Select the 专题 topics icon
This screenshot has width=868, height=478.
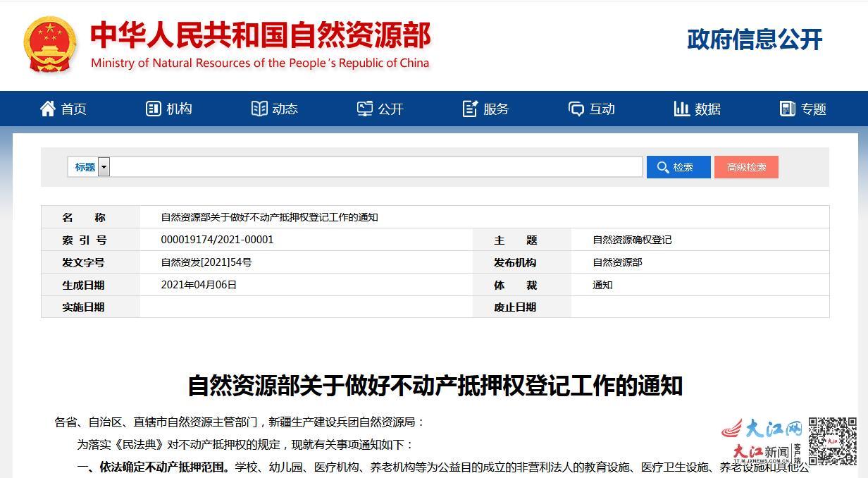(x=786, y=108)
